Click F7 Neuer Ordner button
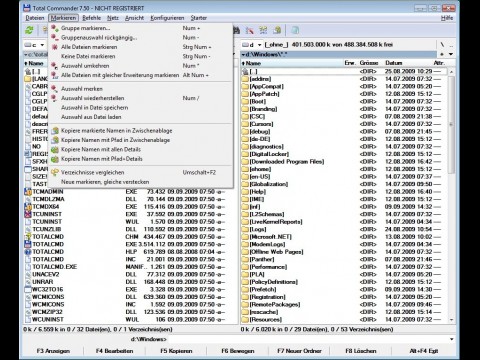The image size is (480, 360). click(x=299, y=351)
